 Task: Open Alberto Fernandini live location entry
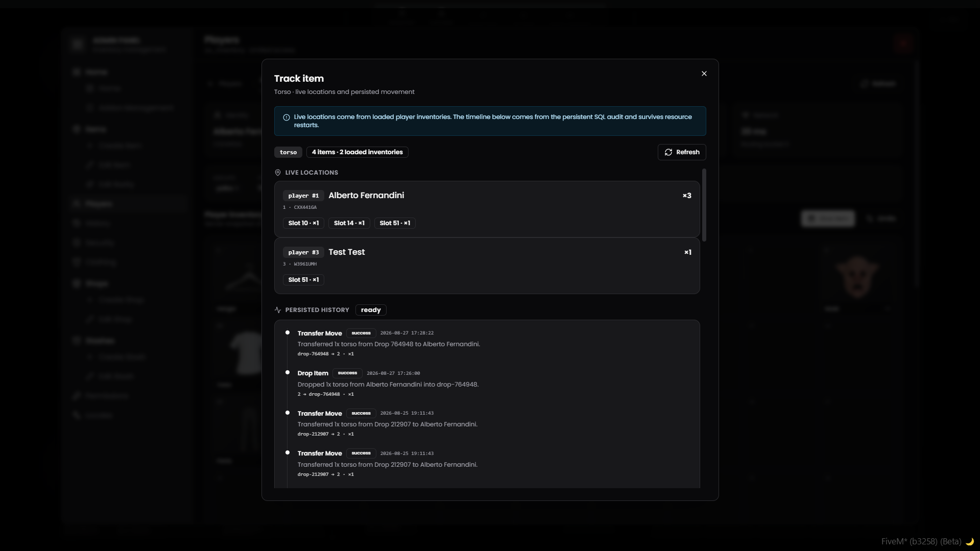pos(487,209)
